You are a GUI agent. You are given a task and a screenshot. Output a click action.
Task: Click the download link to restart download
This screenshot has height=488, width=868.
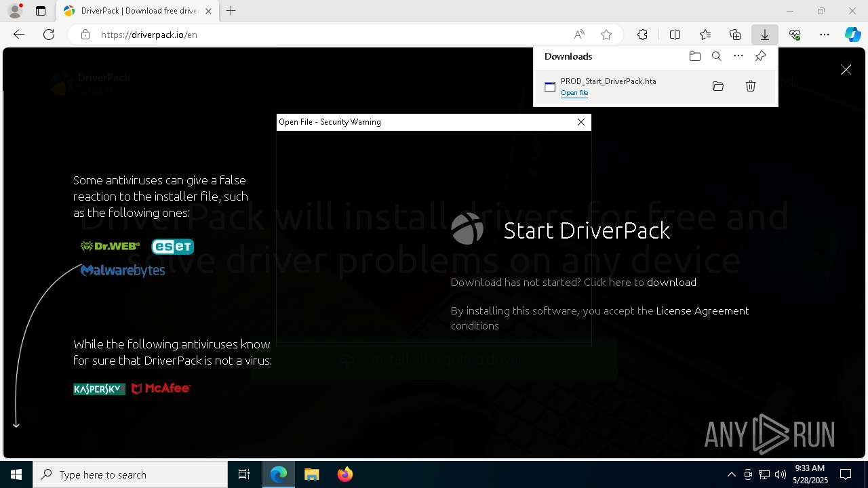pyautogui.click(x=671, y=282)
